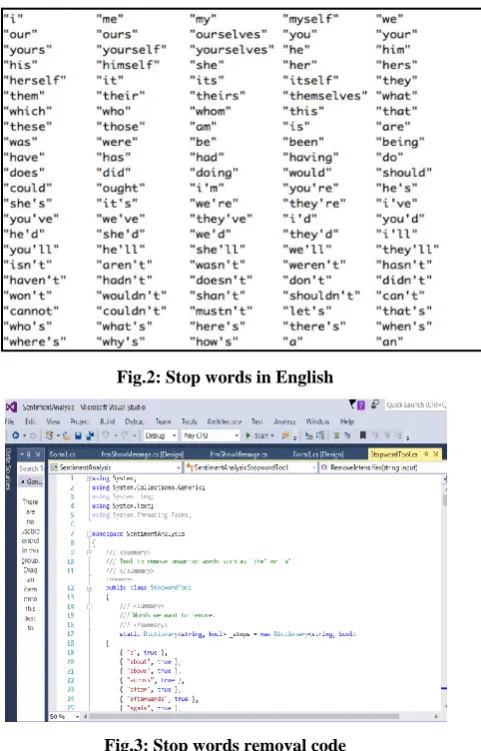Image resolution: width=481 pixels, height=751 pixels.
Task: Click the "above" dictionary entry line
Action: (x=150, y=671)
